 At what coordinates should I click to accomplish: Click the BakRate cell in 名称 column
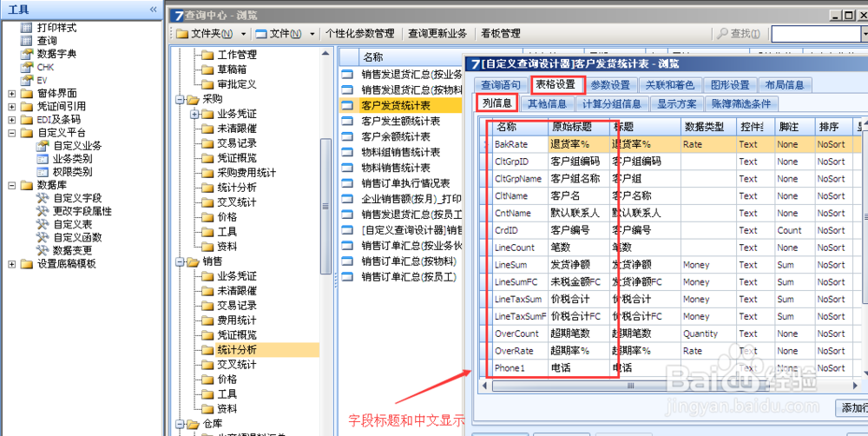point(520,144)
